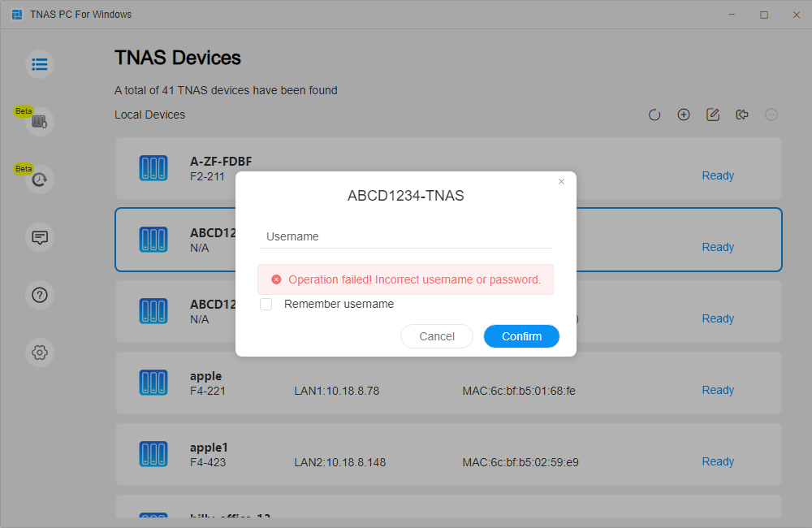Select the apple1 F4-423 device row
This screenshot has height=528, width=812.
[448, 454]
